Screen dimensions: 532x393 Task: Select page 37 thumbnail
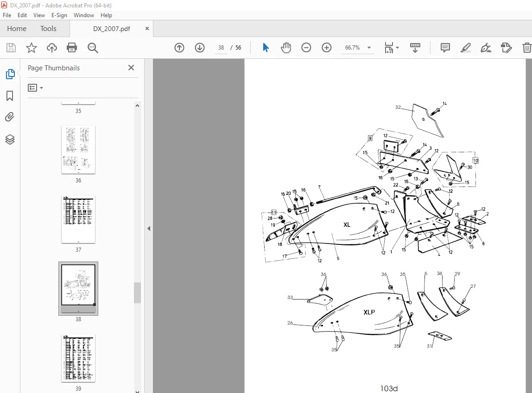78,219
